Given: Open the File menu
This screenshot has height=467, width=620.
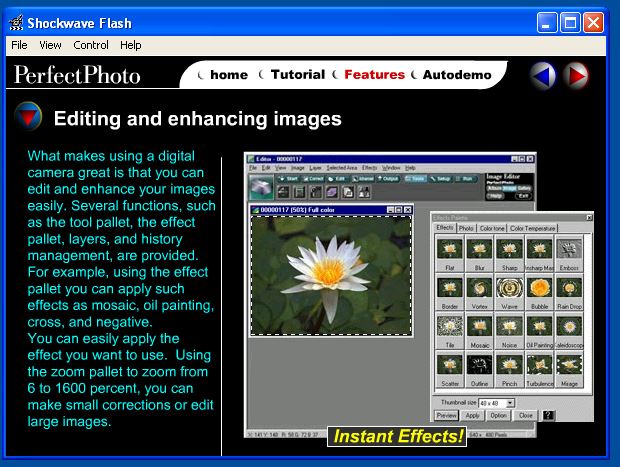Looking at the screenshot, I should (19, 45).
